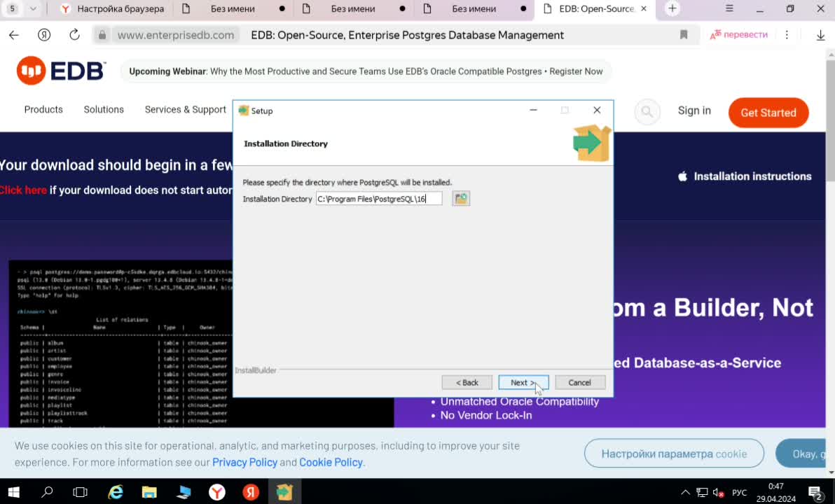Open File Explorer from the taskbar

149,492
